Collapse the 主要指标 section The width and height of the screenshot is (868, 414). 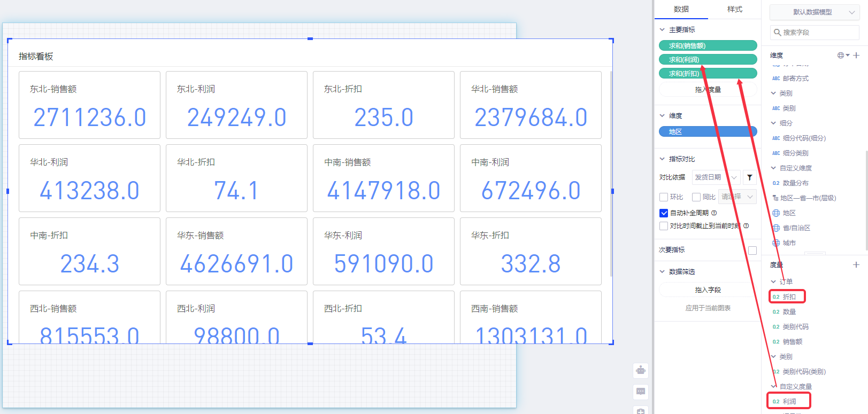click(x=662, y=30)
